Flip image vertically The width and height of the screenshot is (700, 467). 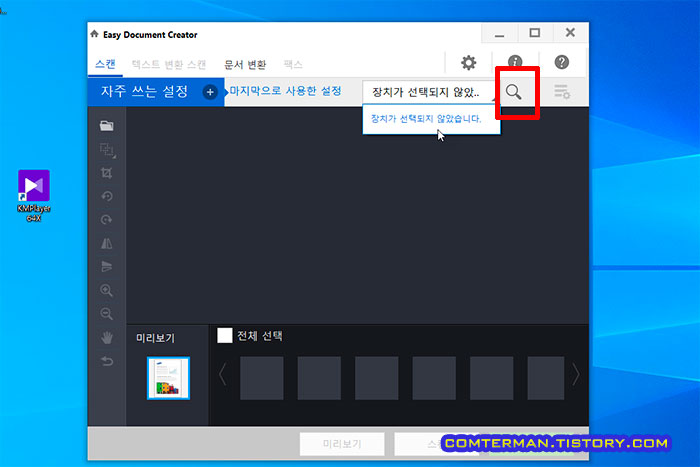[x=107, y=267]
